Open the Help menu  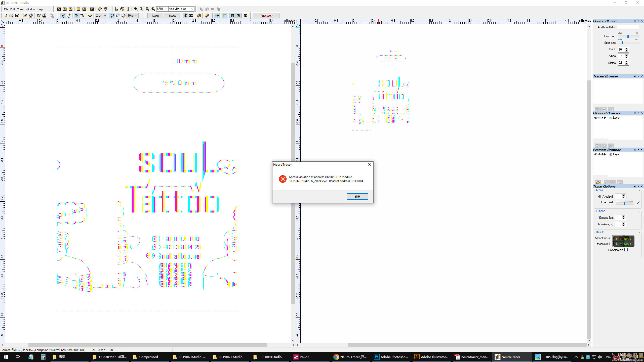click(40, 9)
